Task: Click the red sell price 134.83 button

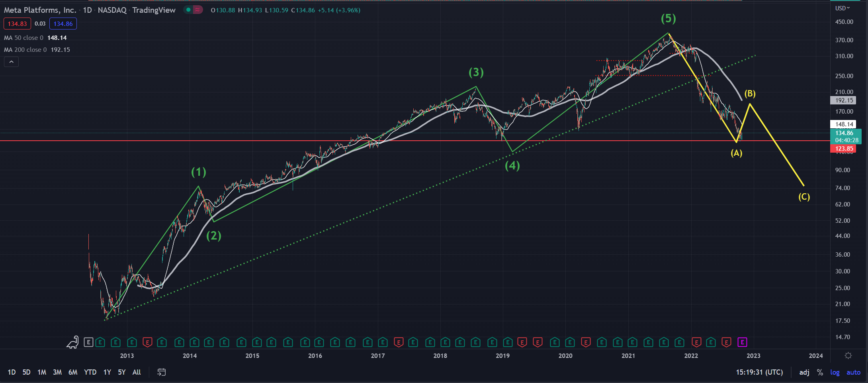Action: click(x=17, y=24)
